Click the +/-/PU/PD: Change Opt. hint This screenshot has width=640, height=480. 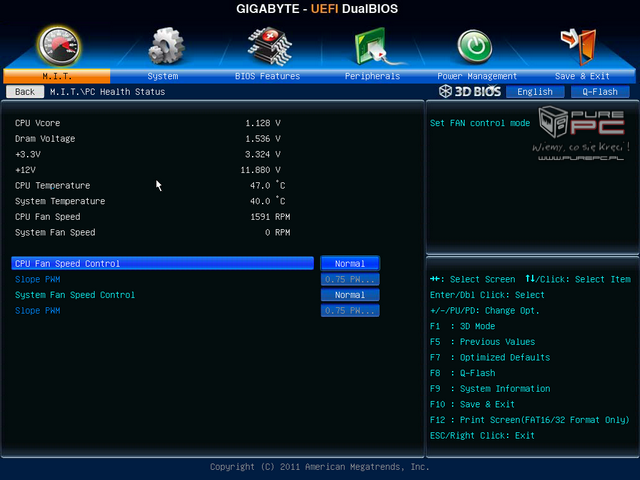(x=485, y=310)
